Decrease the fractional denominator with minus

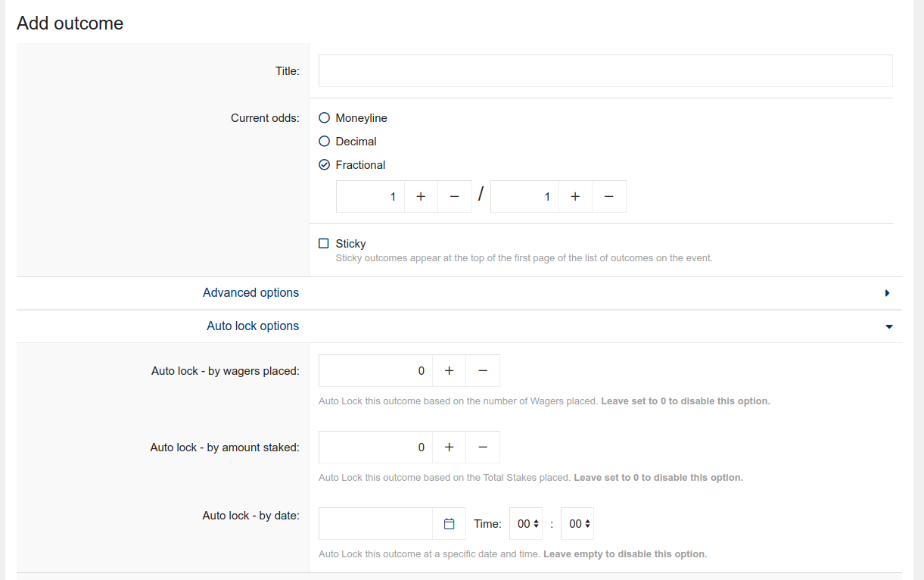pos(608,197)
